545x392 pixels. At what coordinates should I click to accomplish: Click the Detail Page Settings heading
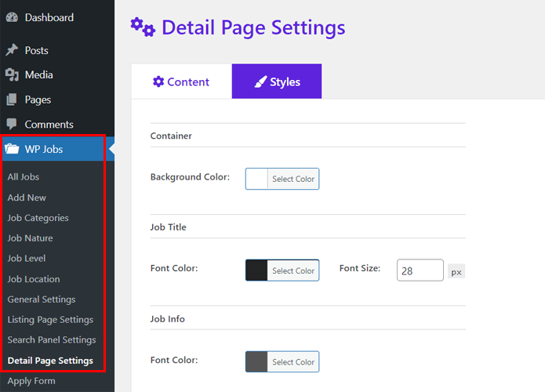pyautogui.click(x=253, y=27)
